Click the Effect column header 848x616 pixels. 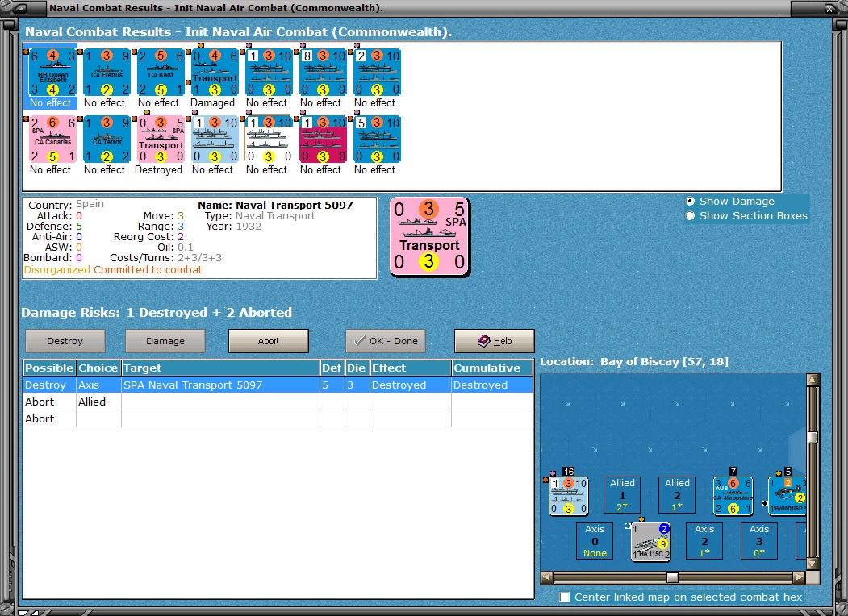(x=411, y=368)
